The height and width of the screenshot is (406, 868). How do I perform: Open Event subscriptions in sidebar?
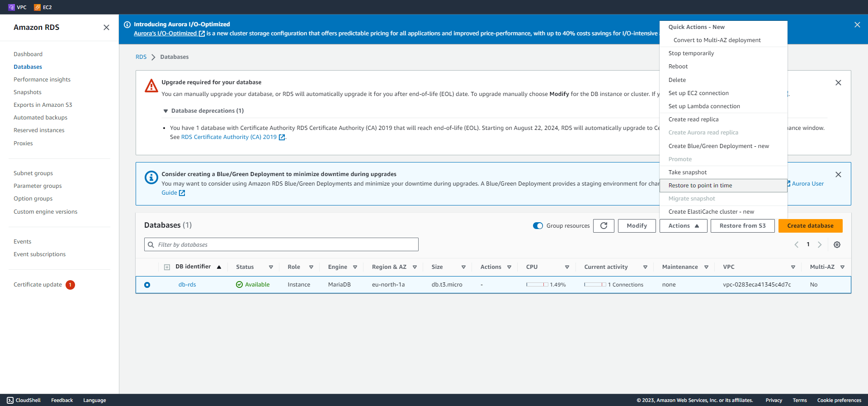click(39, 254)
